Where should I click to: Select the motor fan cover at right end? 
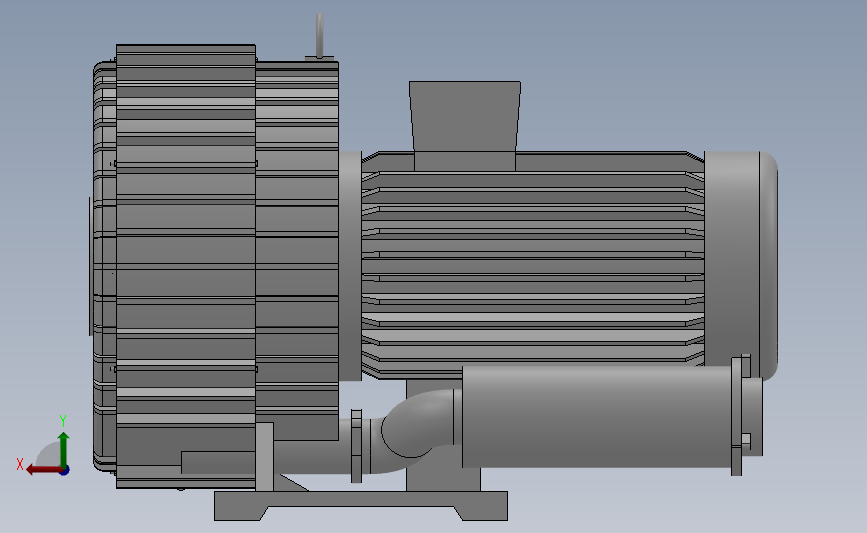pyautogui.click(x=741, y=264)
